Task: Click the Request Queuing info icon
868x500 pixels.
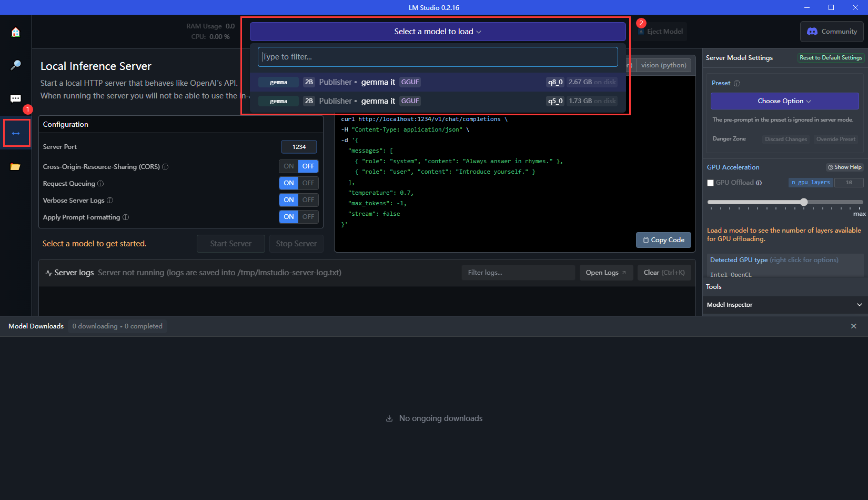Action: tap(100, 184)
